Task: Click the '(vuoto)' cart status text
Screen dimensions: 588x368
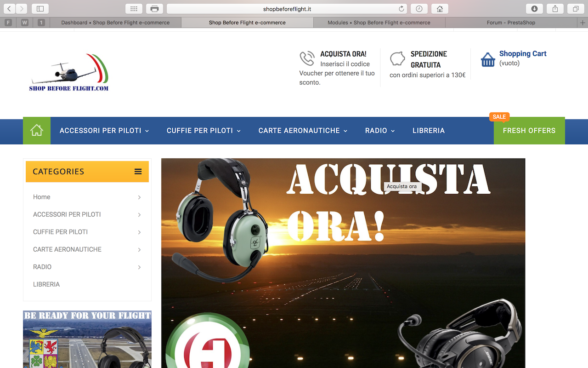Action: (x=509, y=63)
